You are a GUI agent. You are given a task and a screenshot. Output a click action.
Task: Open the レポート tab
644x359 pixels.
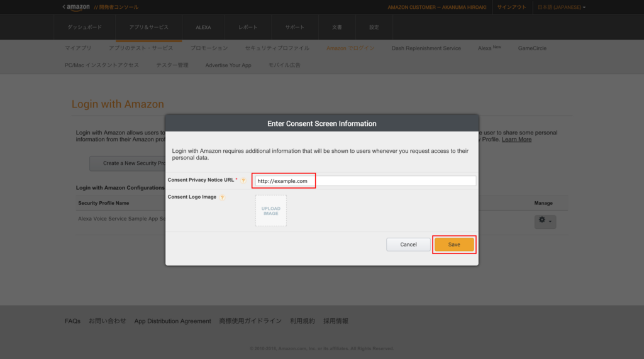pos(248,27)
